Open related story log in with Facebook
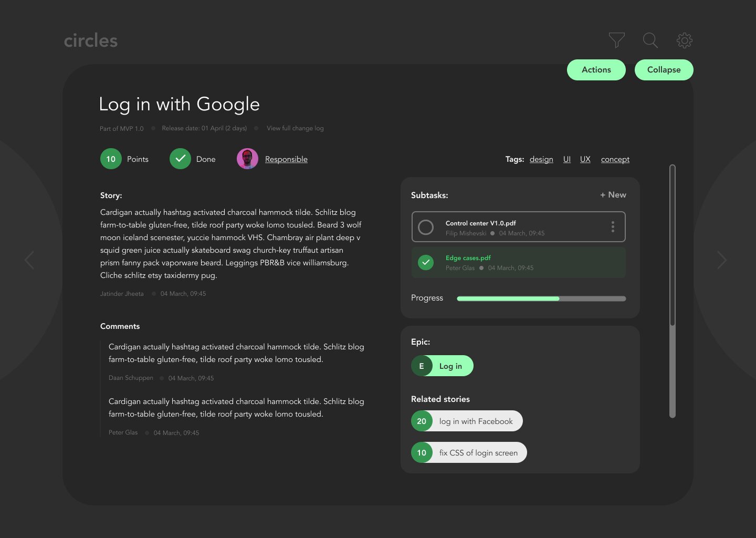 467,421
